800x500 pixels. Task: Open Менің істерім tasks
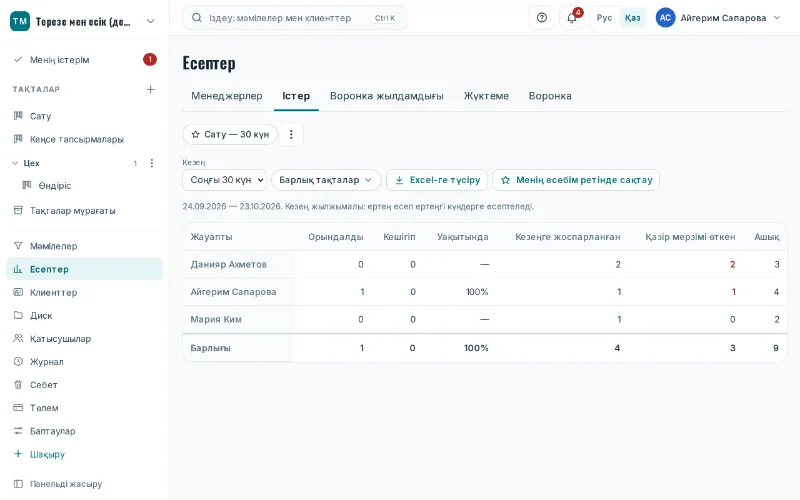tap(85, 60)
